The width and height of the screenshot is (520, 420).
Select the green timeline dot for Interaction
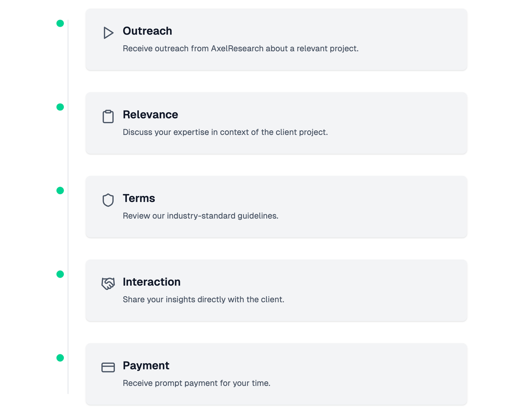pos(60,274)
